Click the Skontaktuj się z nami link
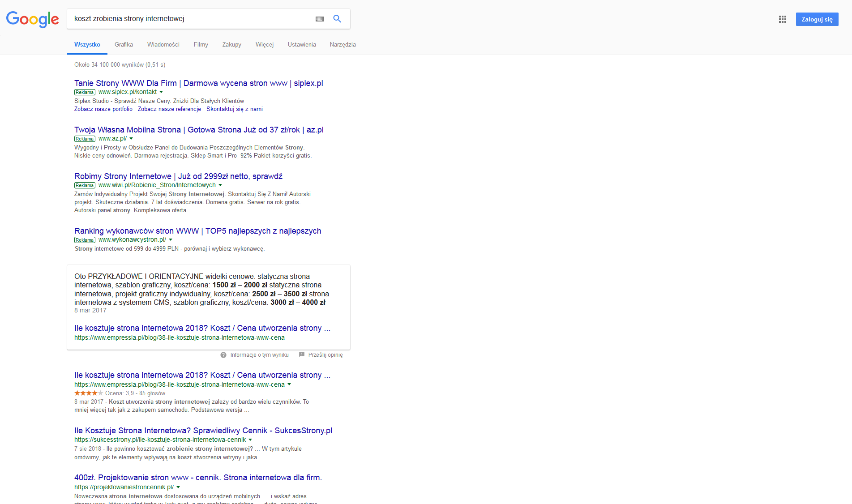852x504 pixels. 235,109
